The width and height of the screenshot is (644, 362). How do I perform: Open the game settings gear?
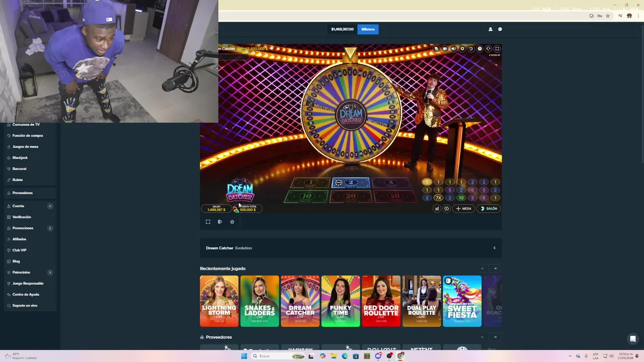point(462,49)
